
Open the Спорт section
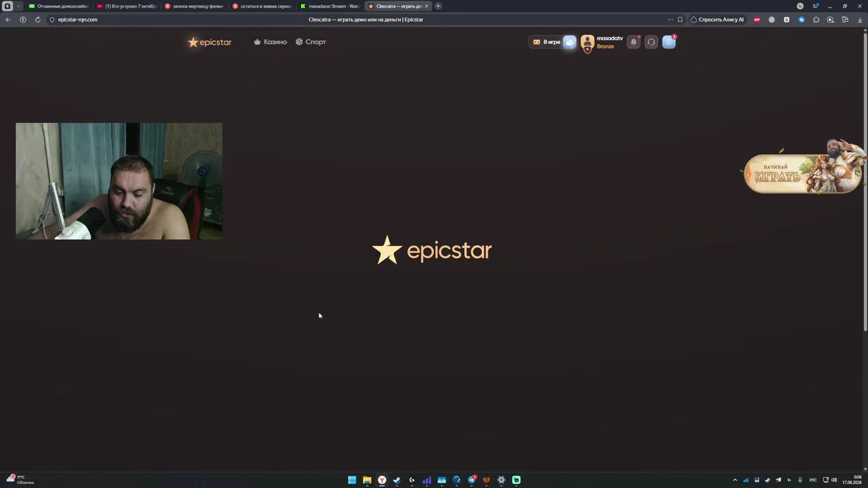point(311,42)
